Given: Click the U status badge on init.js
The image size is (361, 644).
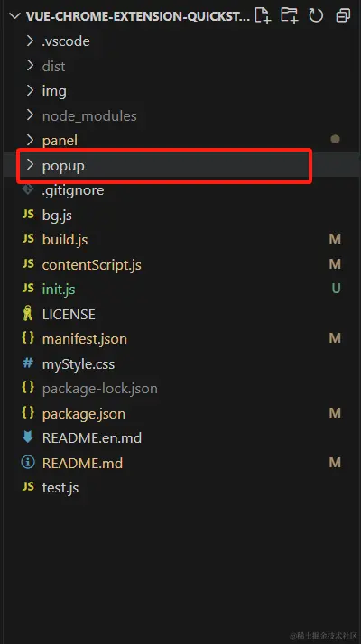Looking at the screenshot, I should tap(336, 289).
